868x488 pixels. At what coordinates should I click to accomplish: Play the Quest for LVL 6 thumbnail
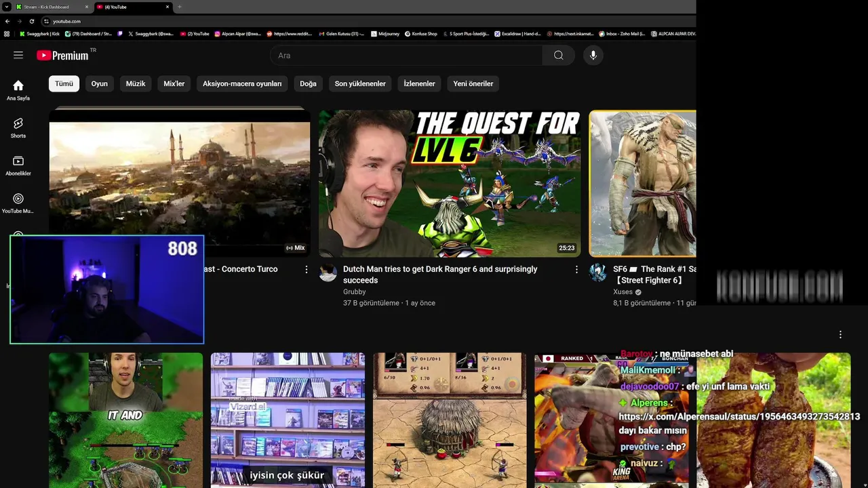point(450,184)
